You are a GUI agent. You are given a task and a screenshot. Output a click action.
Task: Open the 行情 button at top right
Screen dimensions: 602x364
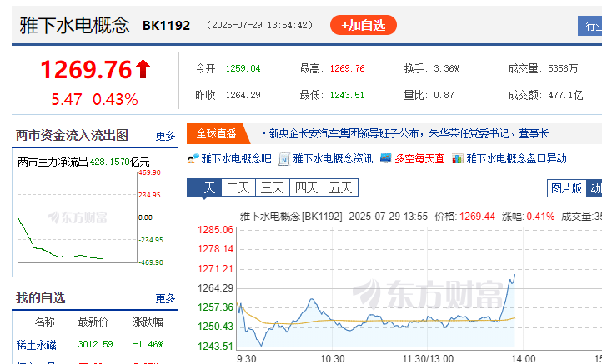coord(590,26)
